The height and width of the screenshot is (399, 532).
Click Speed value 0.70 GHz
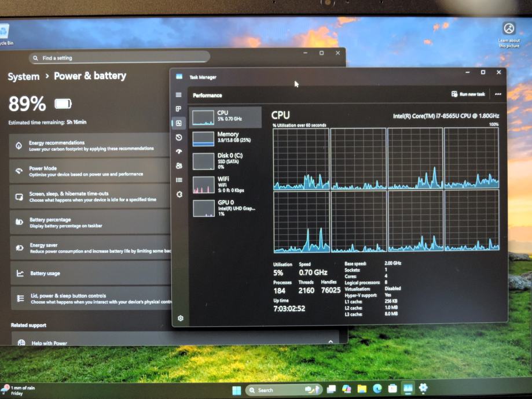click(x=313, y=272)
